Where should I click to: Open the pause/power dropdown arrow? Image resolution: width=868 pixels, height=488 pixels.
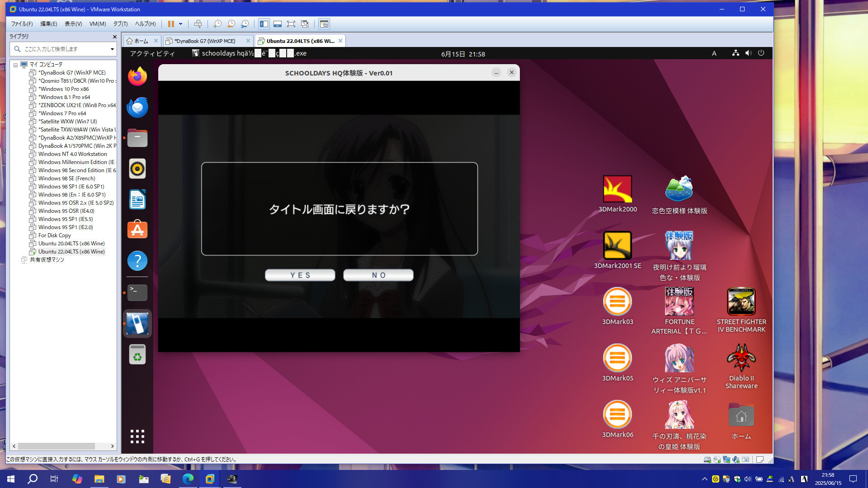coord(180,24)
